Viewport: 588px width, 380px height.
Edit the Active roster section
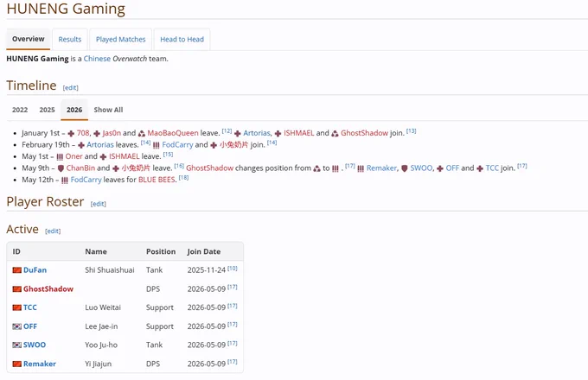[x=53, y=231]
